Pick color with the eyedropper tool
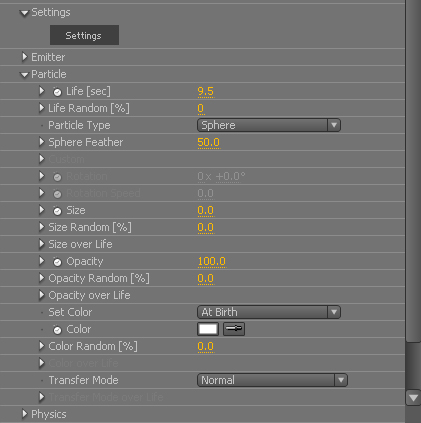The width and height of the screenshot is (421, 423). 234,329
